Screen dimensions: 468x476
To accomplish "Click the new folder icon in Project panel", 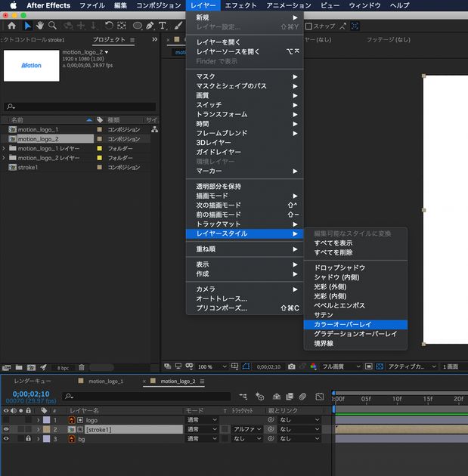I will [19, 368].
